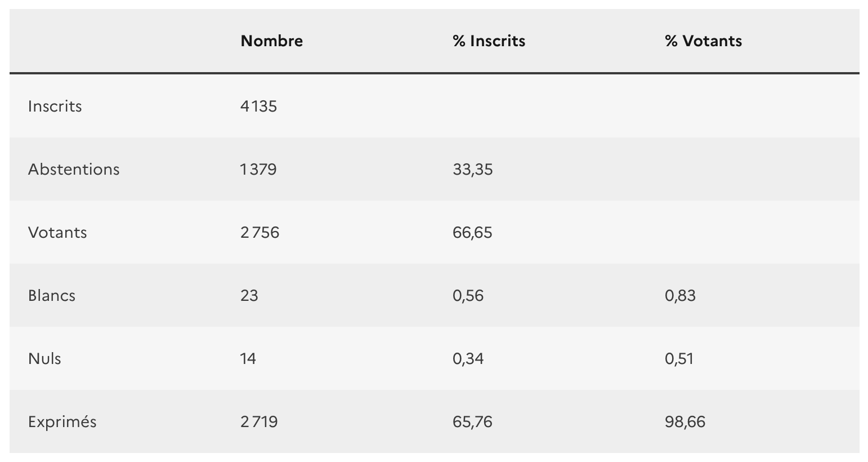868x462 pixels.
Task: Click the Nuls % Votants value 0,51
Action: [x=679, y=359]
